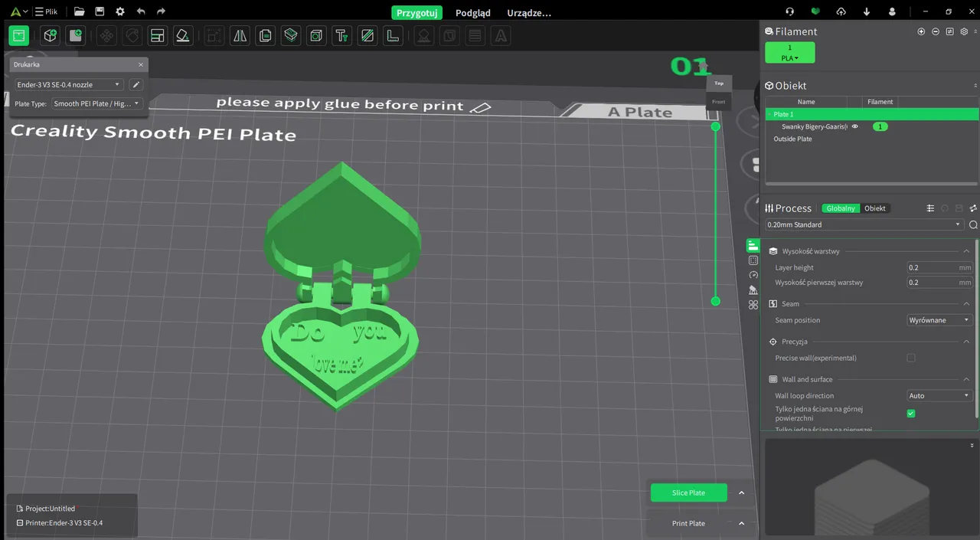The width and height of the screenshot is (980, 540).
Task: Click the green filament 1 swatch for the object
Action: point(880,126)
